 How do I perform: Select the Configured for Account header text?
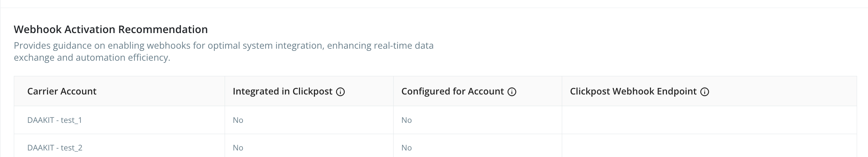(453, 91)
